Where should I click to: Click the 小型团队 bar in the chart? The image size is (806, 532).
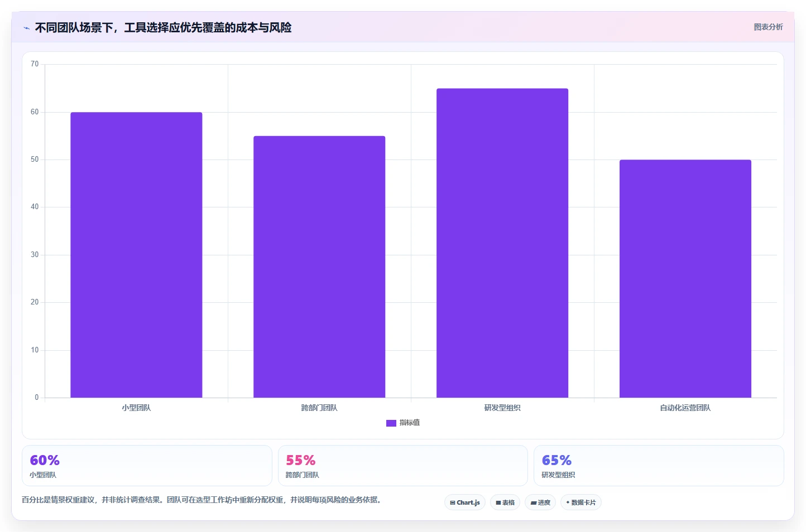[136, 255]
